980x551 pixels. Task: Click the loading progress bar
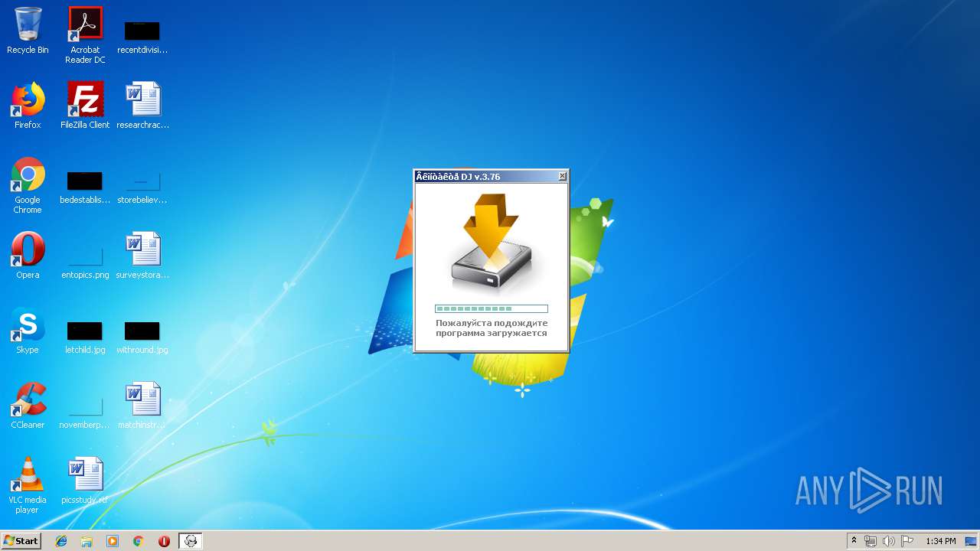[x=492, y=309]
